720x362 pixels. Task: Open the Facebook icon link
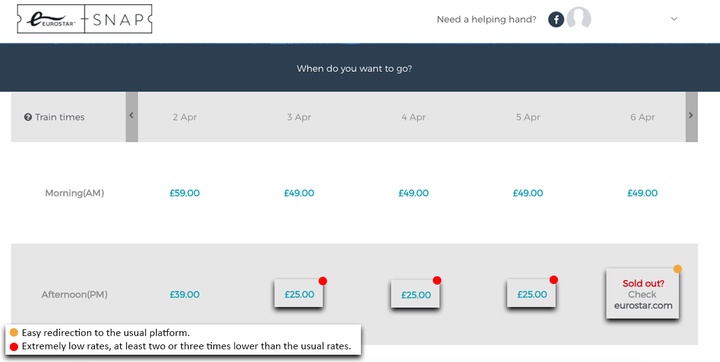pyautogui.click(x=556, y=19)
